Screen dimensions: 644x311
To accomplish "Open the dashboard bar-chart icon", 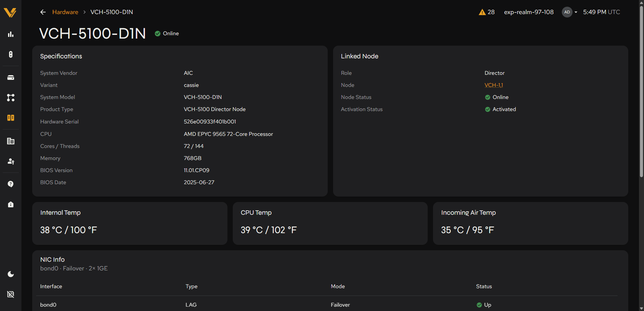I will click(x=11, y=34).
